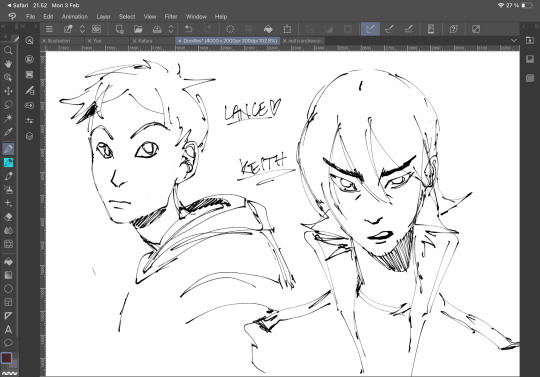This screenshot has width=540, height=377.
Task: Open the Material cube palette icon
Action: [x=30, y=136]
